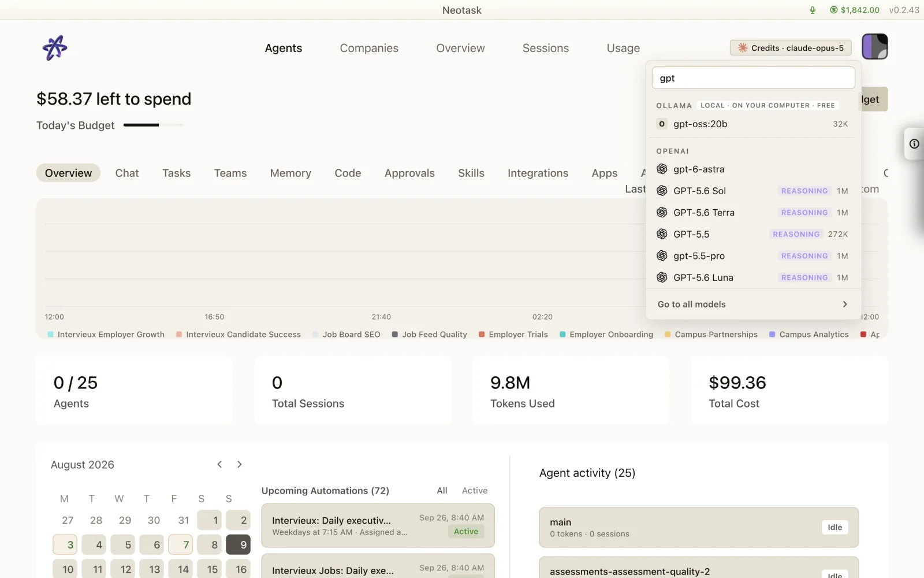Select August 7 in the calendar

click(x=180, y=544)
